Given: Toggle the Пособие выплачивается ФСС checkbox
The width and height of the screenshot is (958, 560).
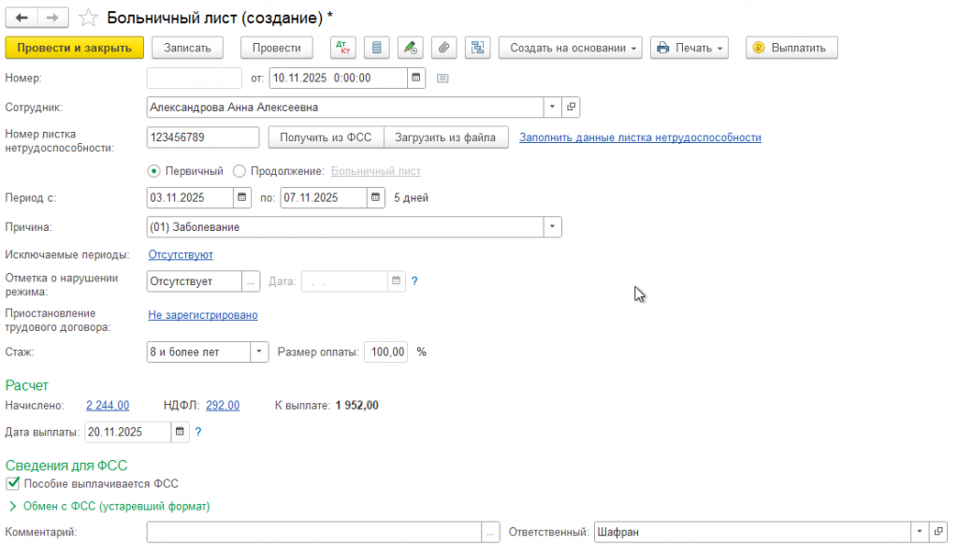Looking at the screenshot, I should (12, 483).
